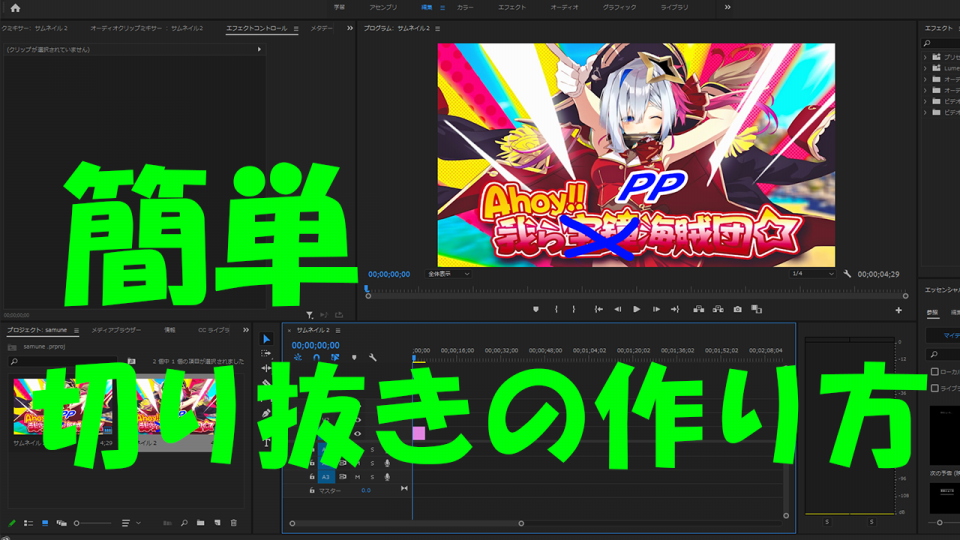Viewport: 960px width, 540px height.
Task: Toggle lock on track A3
Action: click(x=312, y=477)
